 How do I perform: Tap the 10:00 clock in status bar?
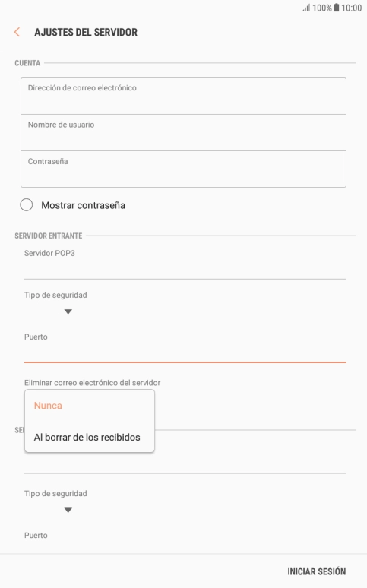[351, 8]
